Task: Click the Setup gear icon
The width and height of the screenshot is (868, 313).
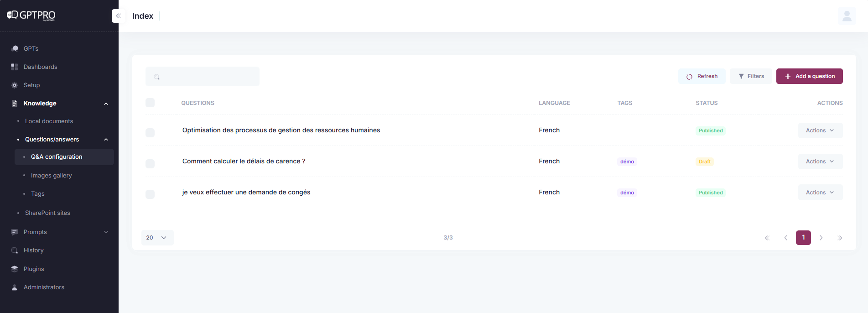Action: (x=15, y=85)
